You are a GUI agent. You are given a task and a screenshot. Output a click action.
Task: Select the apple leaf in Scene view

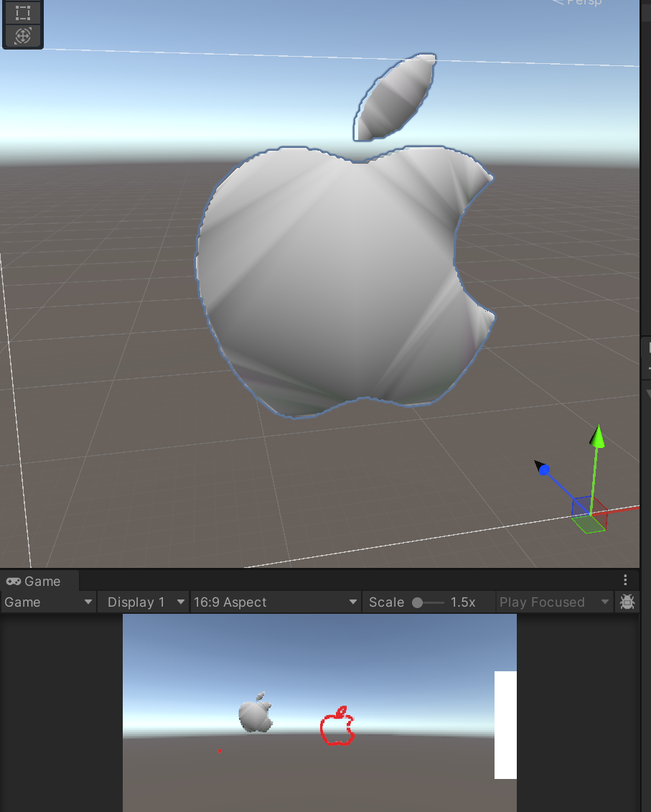(395, 97)
